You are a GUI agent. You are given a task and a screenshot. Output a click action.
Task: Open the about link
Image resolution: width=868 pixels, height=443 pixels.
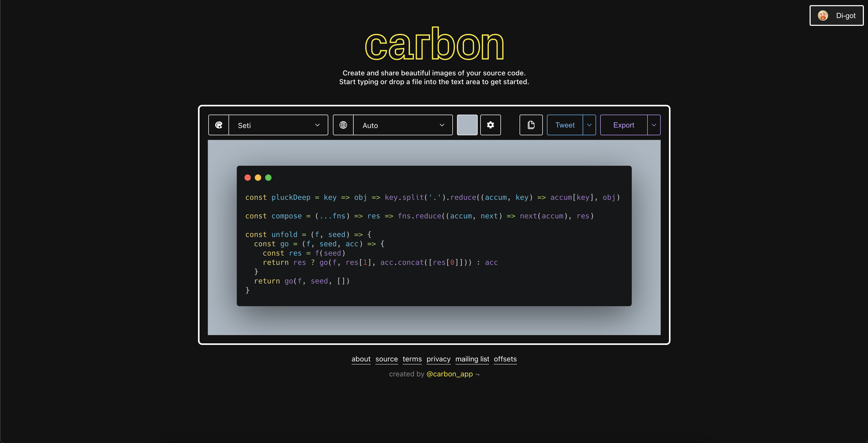tap(361, 359)
